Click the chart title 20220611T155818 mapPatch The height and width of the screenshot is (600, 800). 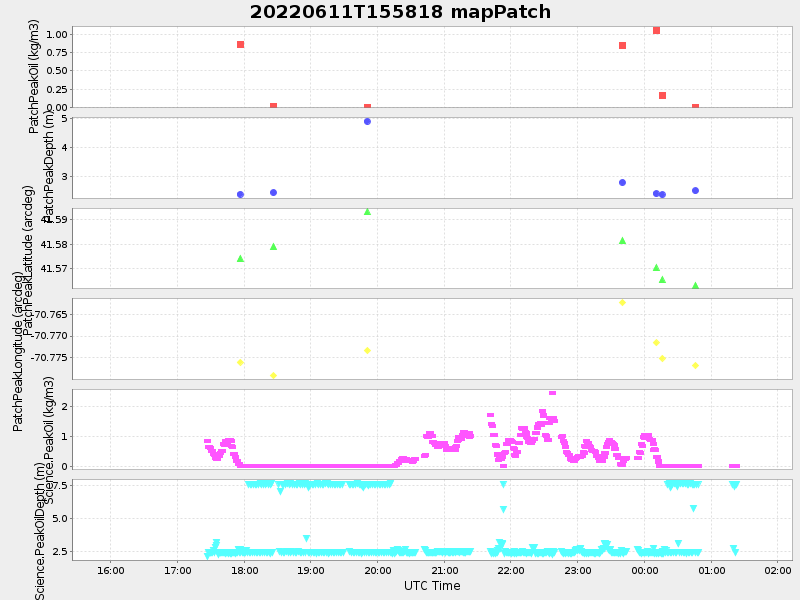coord(400,12)
